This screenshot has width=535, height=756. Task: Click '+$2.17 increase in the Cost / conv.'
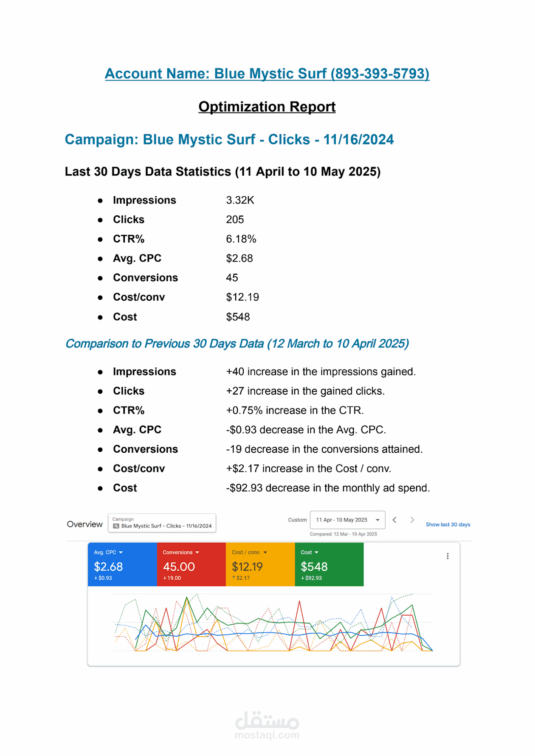tap(309, 468)
